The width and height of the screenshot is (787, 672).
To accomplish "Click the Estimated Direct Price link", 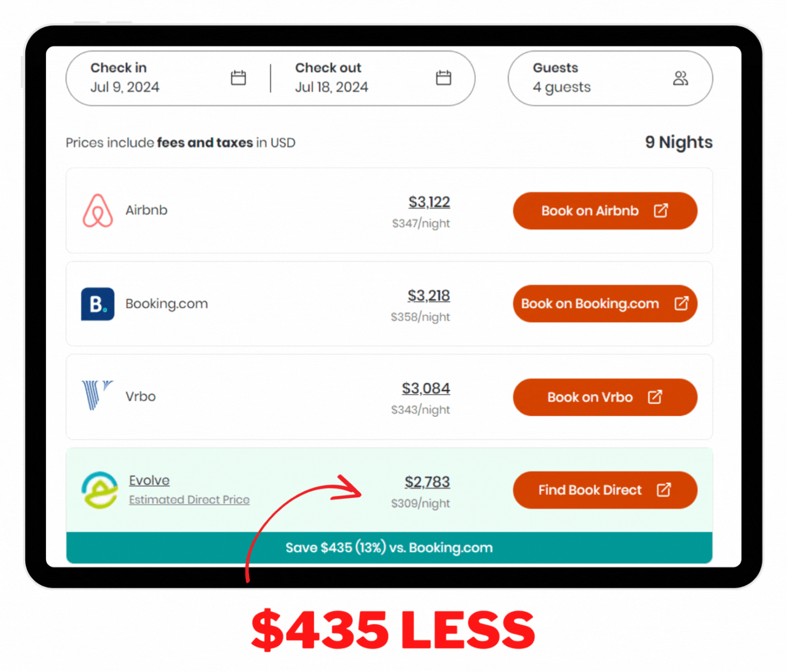I will click(189, 499).
